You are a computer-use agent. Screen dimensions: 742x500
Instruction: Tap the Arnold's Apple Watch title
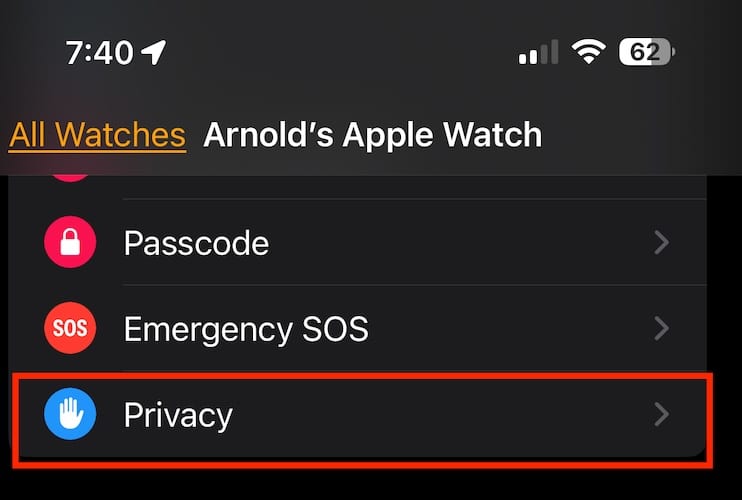coord(372,135)
